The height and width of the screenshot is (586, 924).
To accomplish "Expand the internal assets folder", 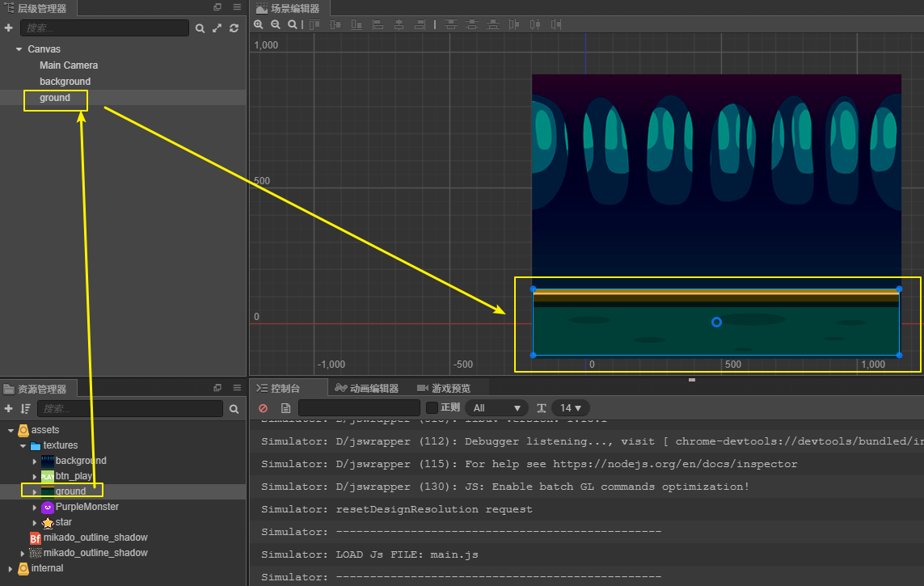I will [x=11, y=568].
